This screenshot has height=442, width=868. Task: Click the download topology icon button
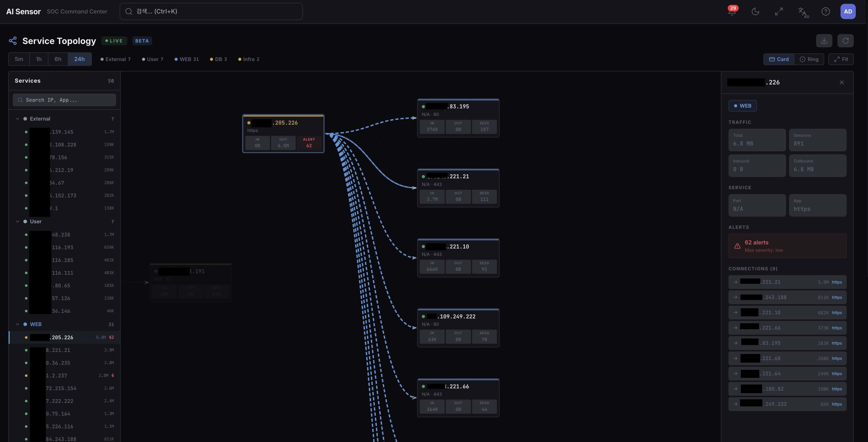click(x=824, y=41)
